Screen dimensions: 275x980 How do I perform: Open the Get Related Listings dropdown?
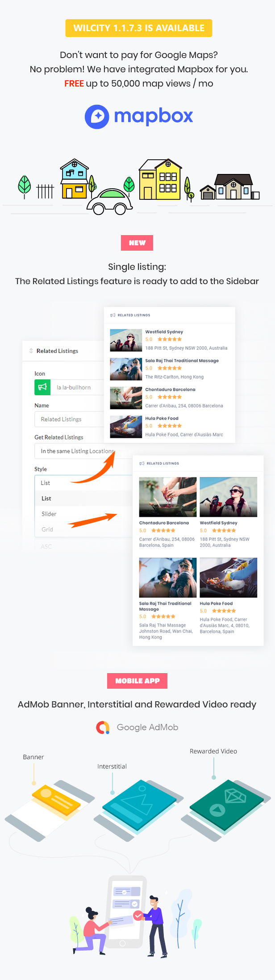coord(74,451)
